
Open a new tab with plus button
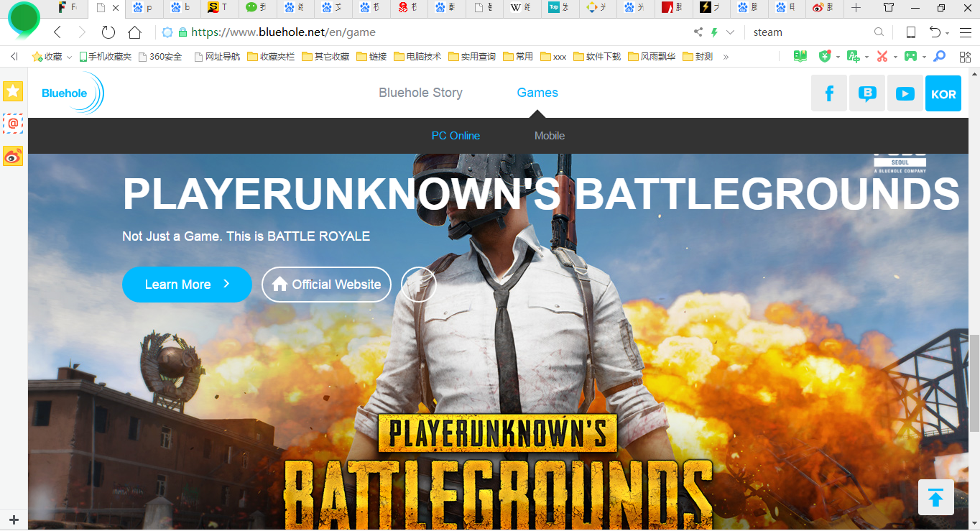click(856, 8)
